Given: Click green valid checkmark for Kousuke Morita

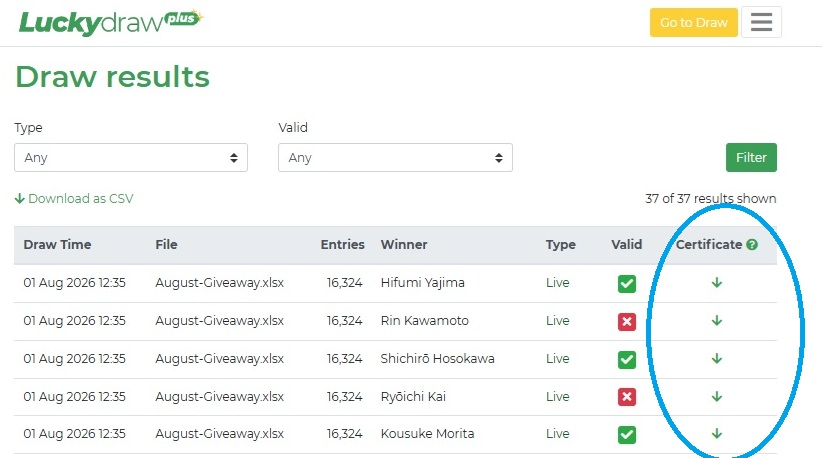Looking at the screenshot, I should pyautogui.click(x=626, y=434).
